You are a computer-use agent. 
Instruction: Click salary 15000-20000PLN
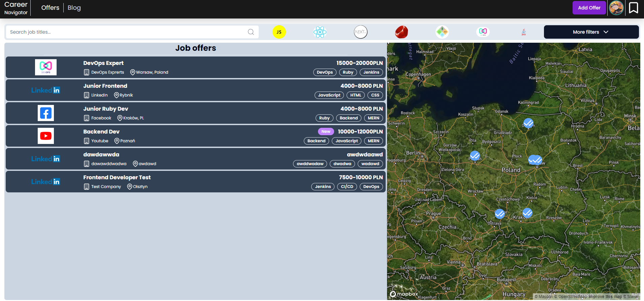(x=360, y=63)
